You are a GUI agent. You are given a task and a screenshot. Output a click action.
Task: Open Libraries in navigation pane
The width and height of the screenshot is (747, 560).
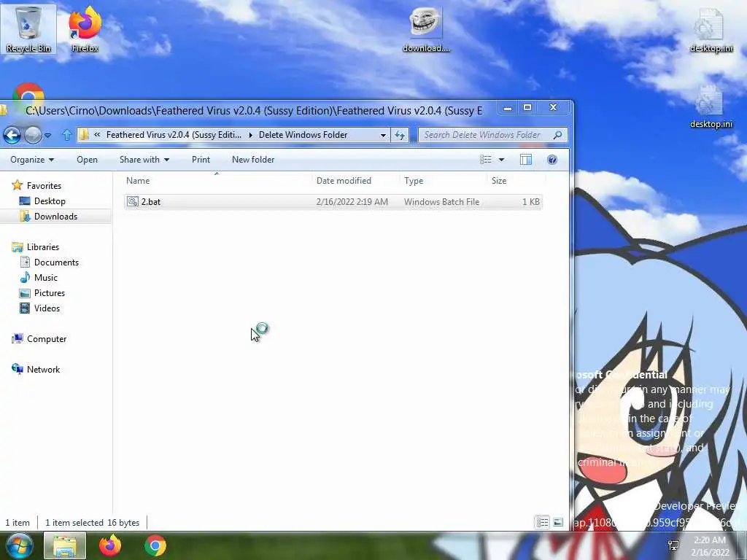pos(43,247)
